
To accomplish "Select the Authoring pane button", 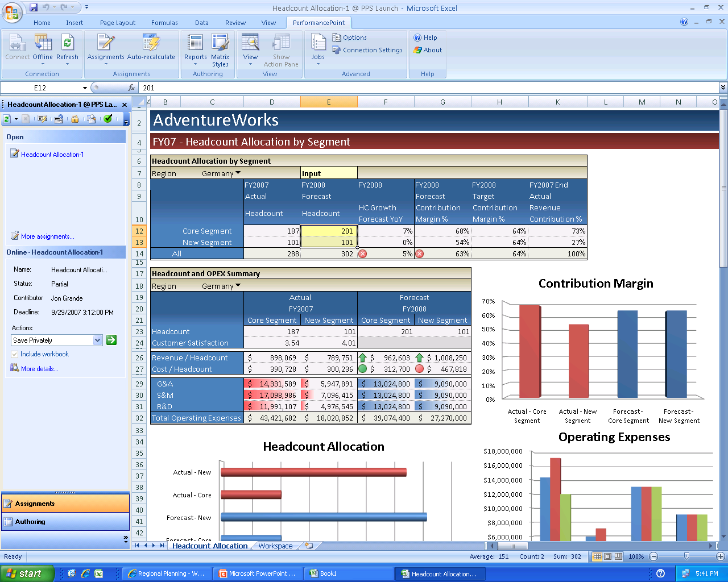I will [65, 522].
